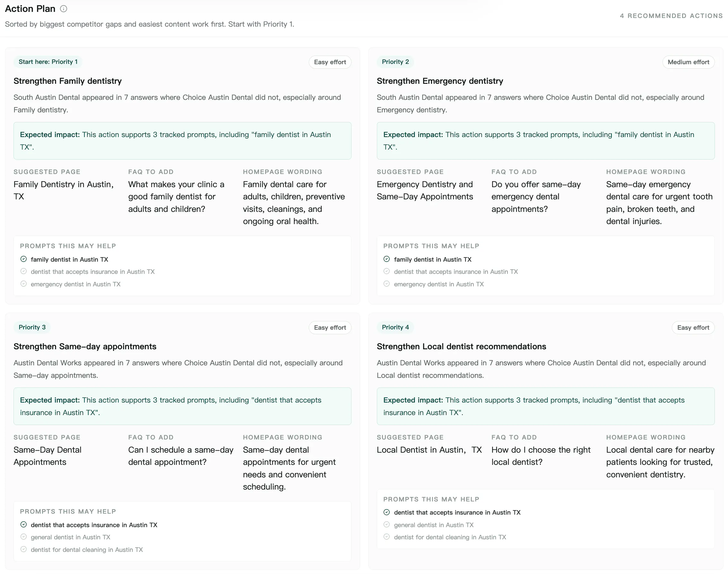The image size is (728, 574).
Task: Click the Easy effort tag on Family dentistry card
Action: click(x=330, y=62)
